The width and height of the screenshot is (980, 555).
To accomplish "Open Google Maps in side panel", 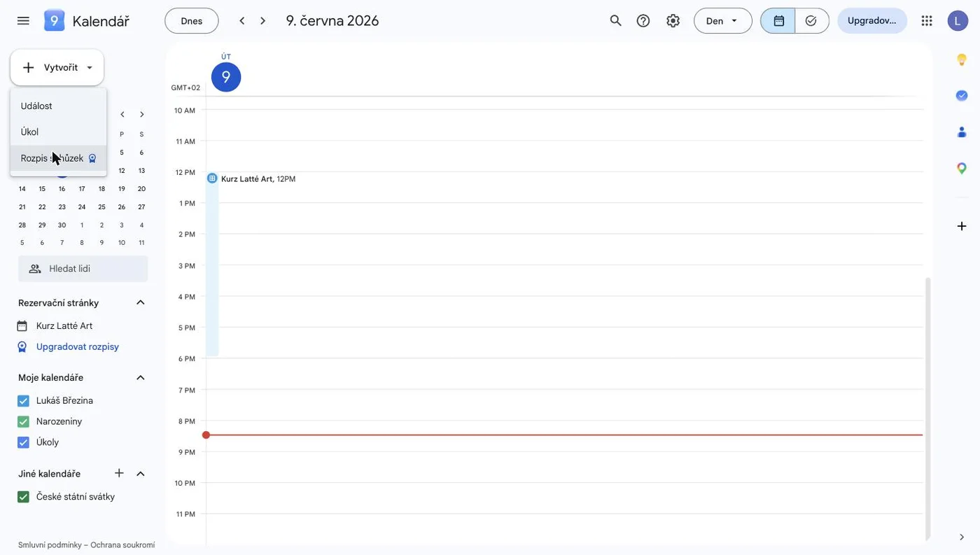I will [x=962, y=168].
